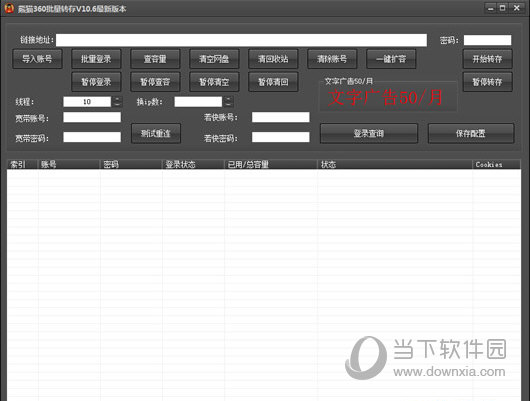Click the 暂停清回 pause recycle clearing button

(x=273, y=82)
